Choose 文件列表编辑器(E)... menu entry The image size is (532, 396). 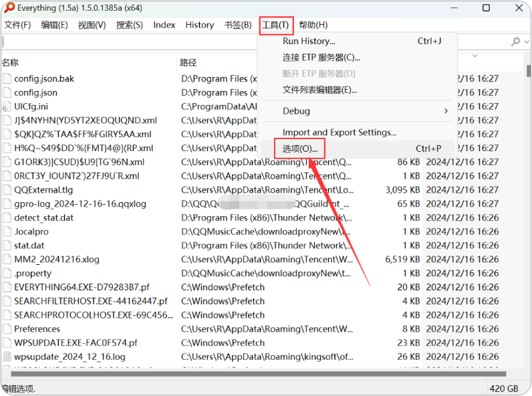pyautogui.click(x=358, y=90)
